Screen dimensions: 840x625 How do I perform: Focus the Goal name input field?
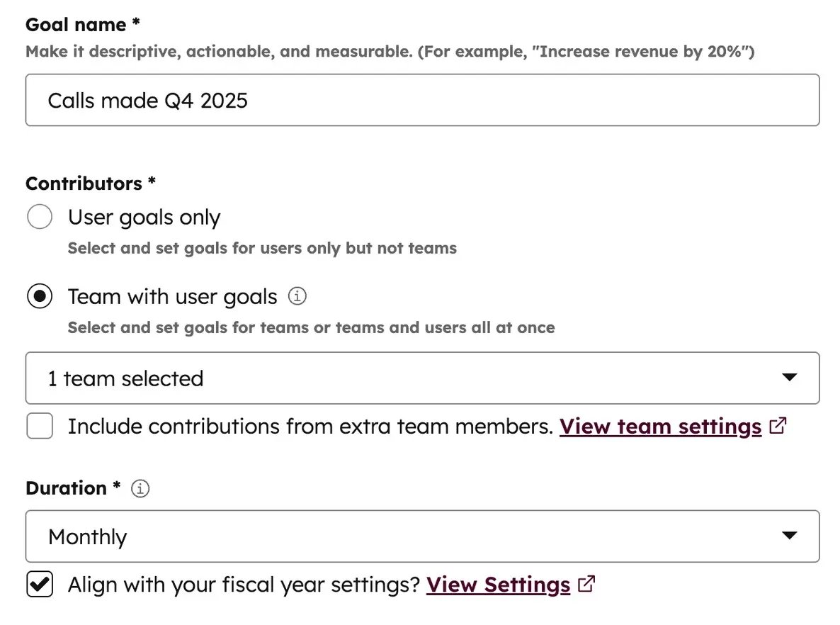[x=421, y=101]
